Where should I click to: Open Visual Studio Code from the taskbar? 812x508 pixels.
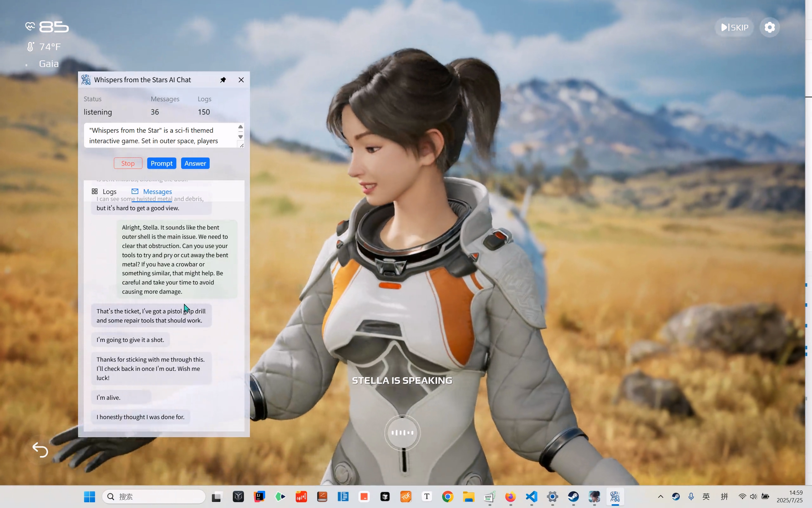tap(532, 497)
